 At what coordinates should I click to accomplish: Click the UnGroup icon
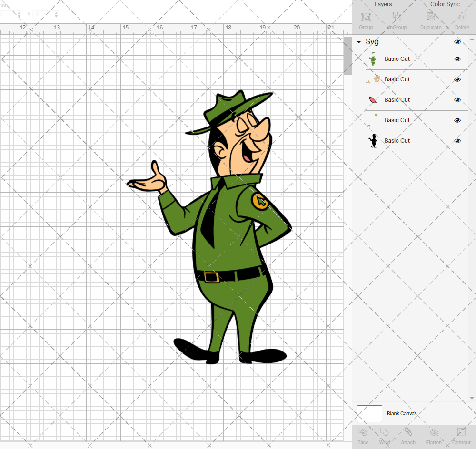coord(396,17)
